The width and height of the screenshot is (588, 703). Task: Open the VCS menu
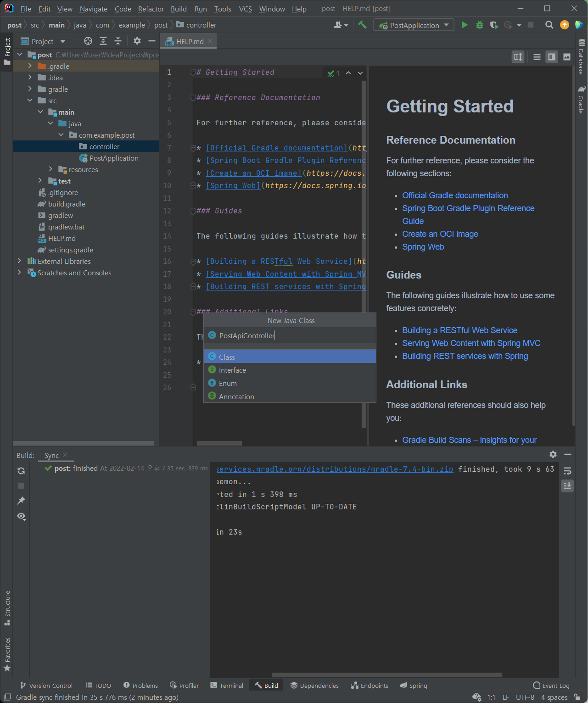point(245,9)
